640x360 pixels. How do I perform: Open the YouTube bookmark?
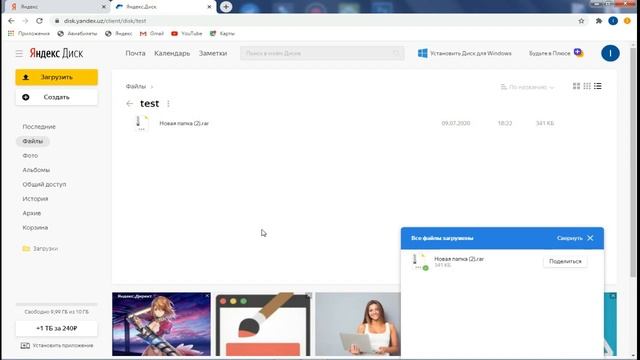[187, 33]
